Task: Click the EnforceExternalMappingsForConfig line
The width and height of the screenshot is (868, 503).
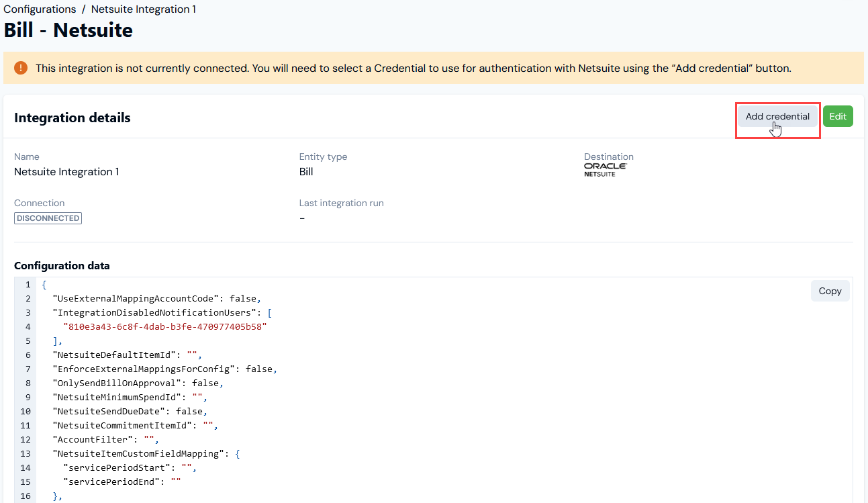Action: [x=164, y=369]
